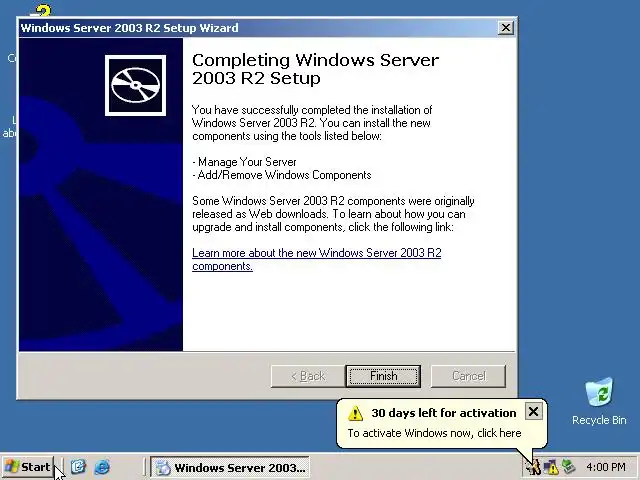Select the Recycle Bin desktop icon

[599, 402]
